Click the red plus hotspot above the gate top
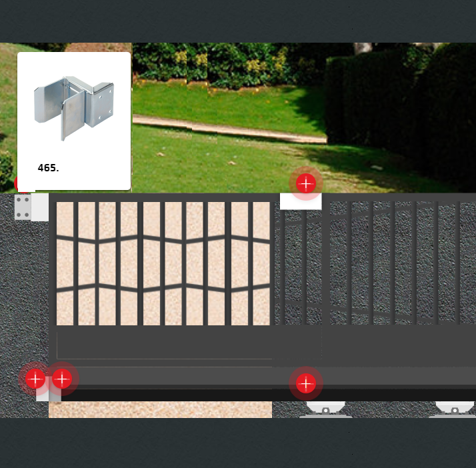Viewport: 476px width, 468px height. pyautogui.click(x=305, y=183)
